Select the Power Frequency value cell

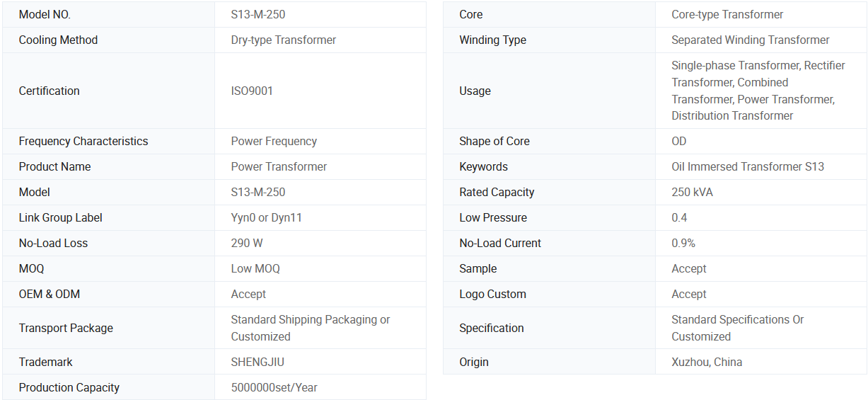[x=274, y=141]
